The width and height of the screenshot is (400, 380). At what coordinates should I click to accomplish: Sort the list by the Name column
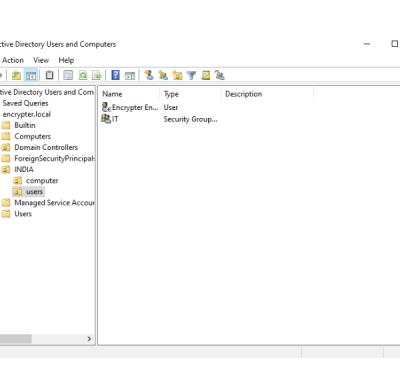[x=129, y=94]
